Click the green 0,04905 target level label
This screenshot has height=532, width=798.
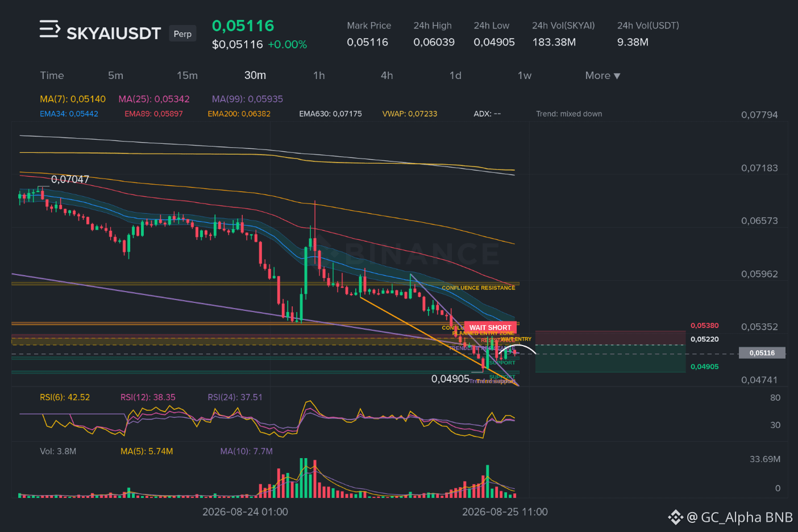tap(705, 367)
